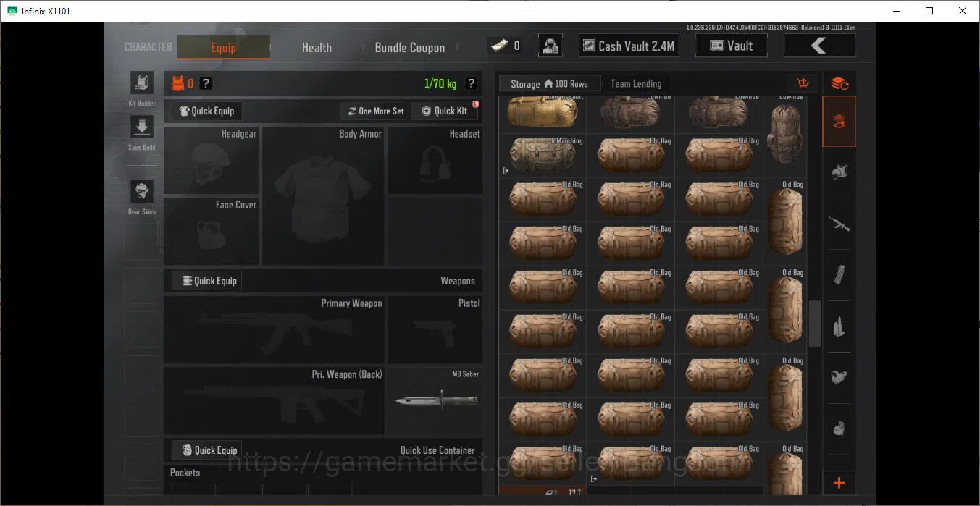This screenshot has width=980, height=506.
Task: Click the One More Set button
Action: [x=375, y=111]
